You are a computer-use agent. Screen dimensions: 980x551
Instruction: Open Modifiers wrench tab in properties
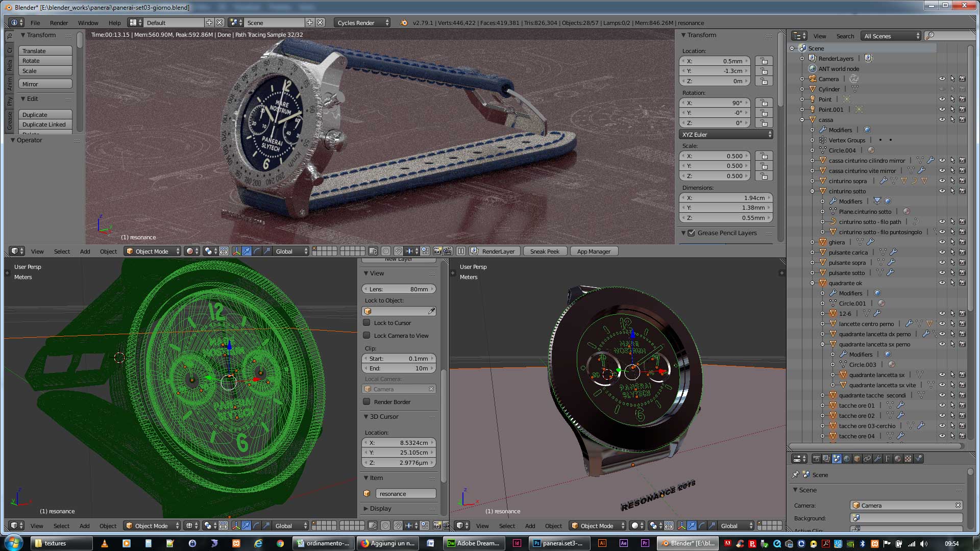point(877,459)
